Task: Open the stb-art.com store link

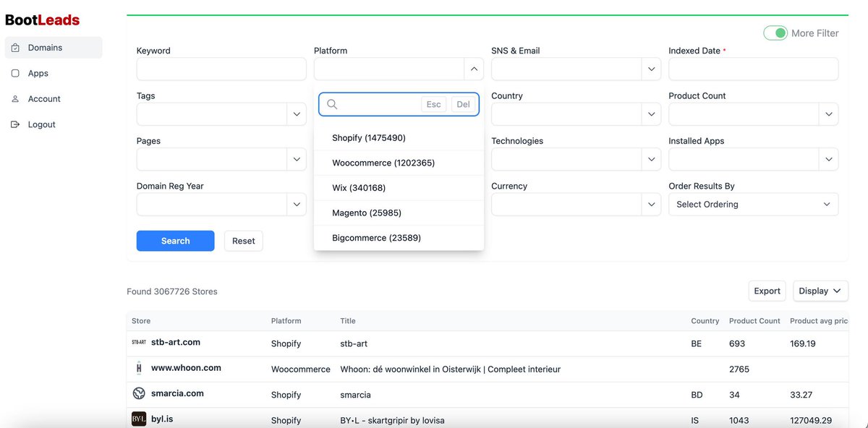Action: 176,342
